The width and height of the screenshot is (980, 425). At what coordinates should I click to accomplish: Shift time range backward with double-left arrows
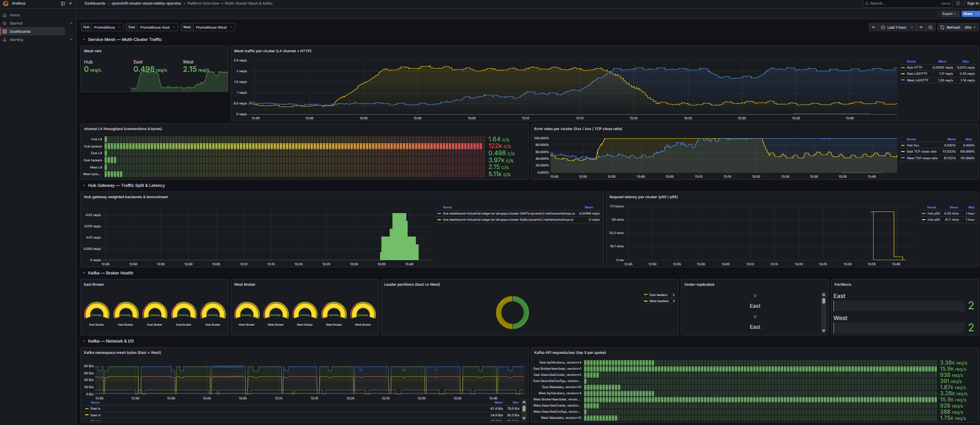click(873, 28)
